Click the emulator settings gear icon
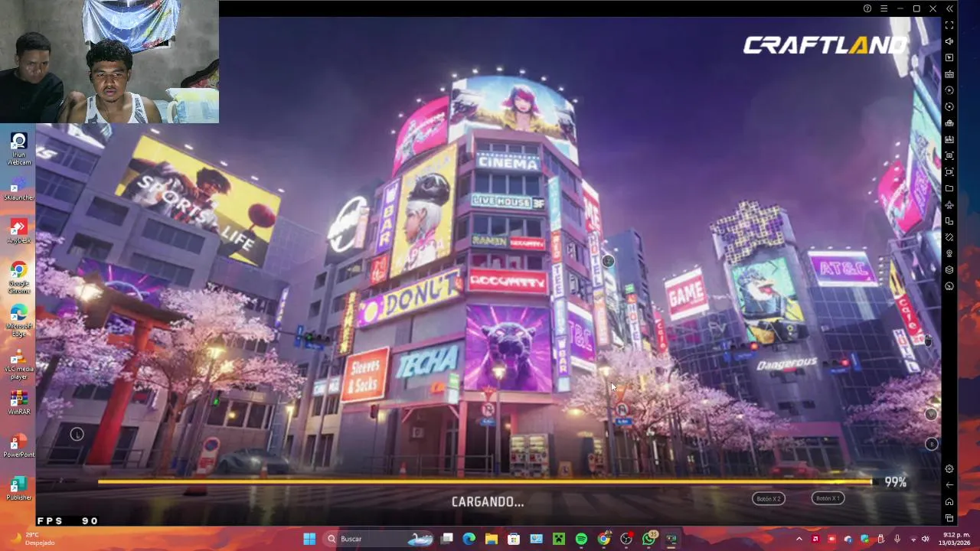The width and height of the screenshot is (980, 551). [x=949, y=469]
